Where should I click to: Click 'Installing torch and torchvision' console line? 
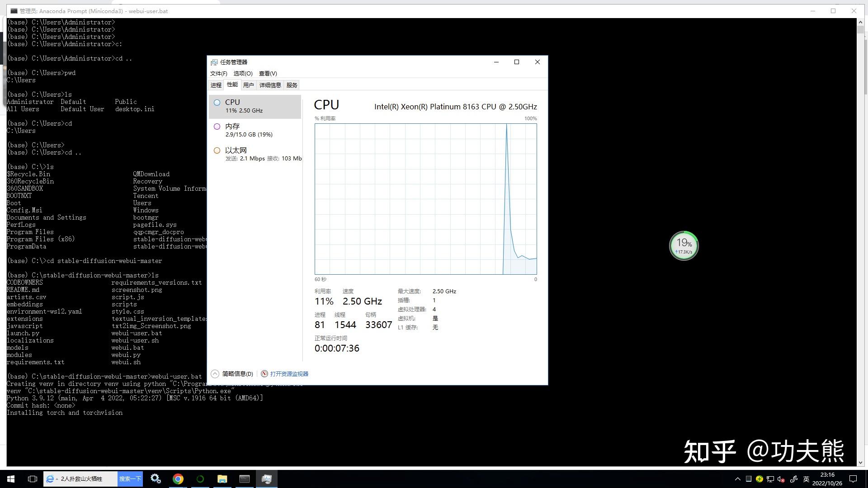65,413
